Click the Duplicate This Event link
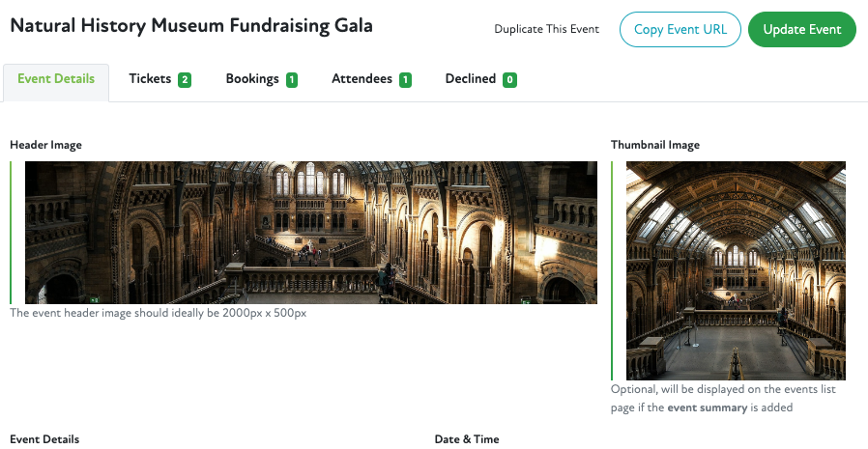Image resolution: width=868 pixels, height=449 pixels. (546, 29)
